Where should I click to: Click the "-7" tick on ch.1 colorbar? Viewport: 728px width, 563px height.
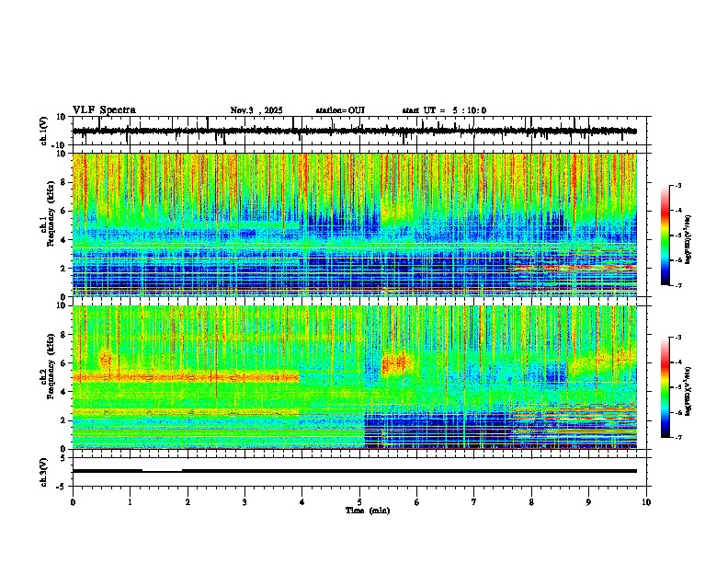click(677, 285)
